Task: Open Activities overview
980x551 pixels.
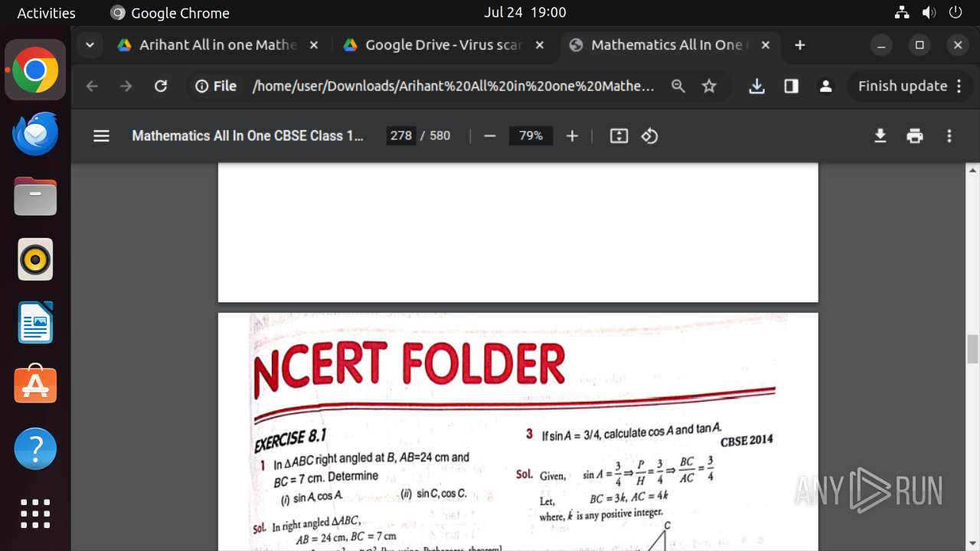Action: 47,13
